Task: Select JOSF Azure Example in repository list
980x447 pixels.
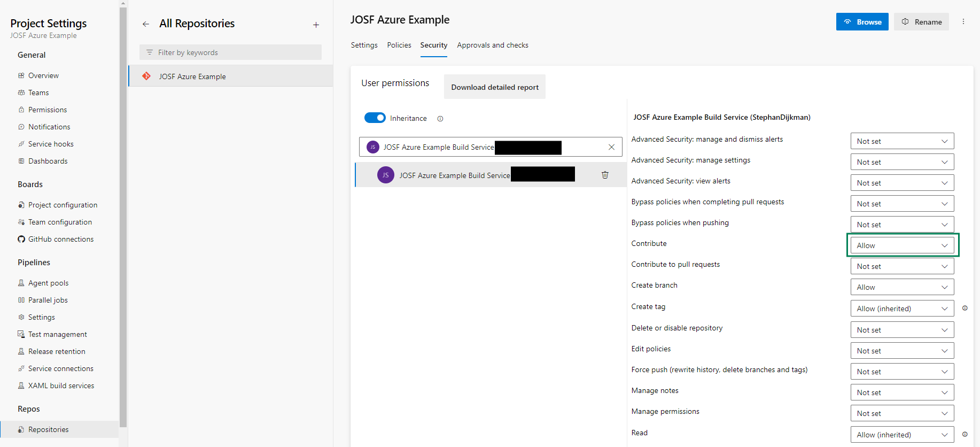Action: click(x=192, y=76)
